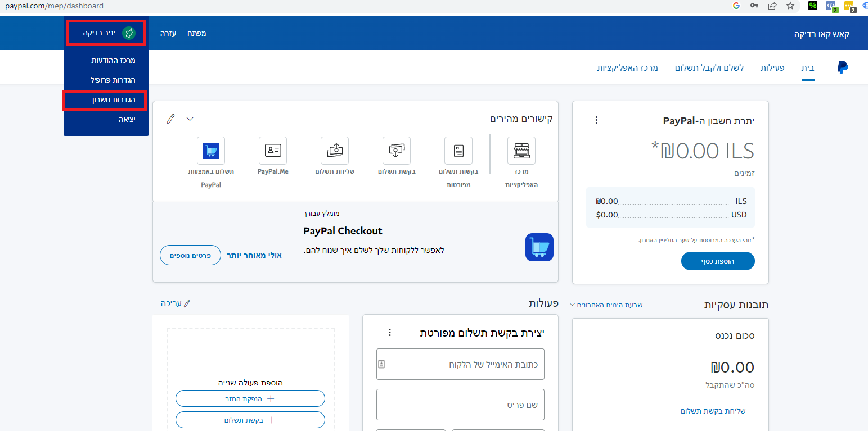Click the פרטים נוספים button
Viewport: 868px width, 431px height.
[191, 255]
